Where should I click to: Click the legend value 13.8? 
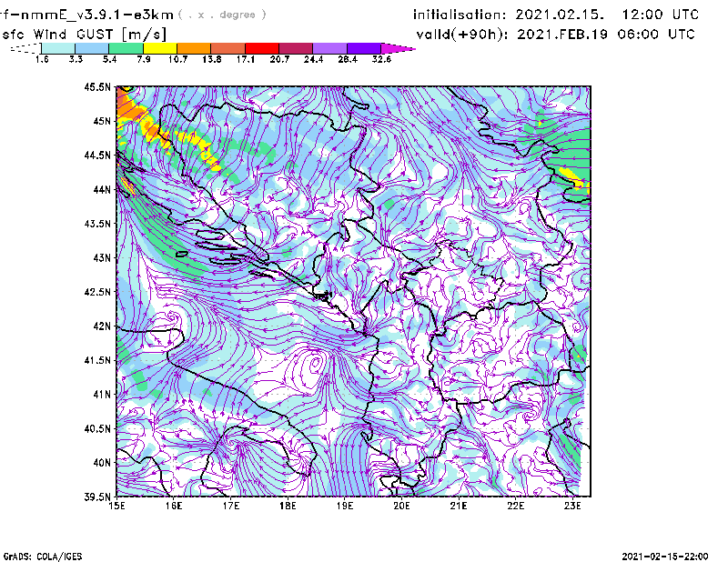pyautogui.click(x=212, y=59)
